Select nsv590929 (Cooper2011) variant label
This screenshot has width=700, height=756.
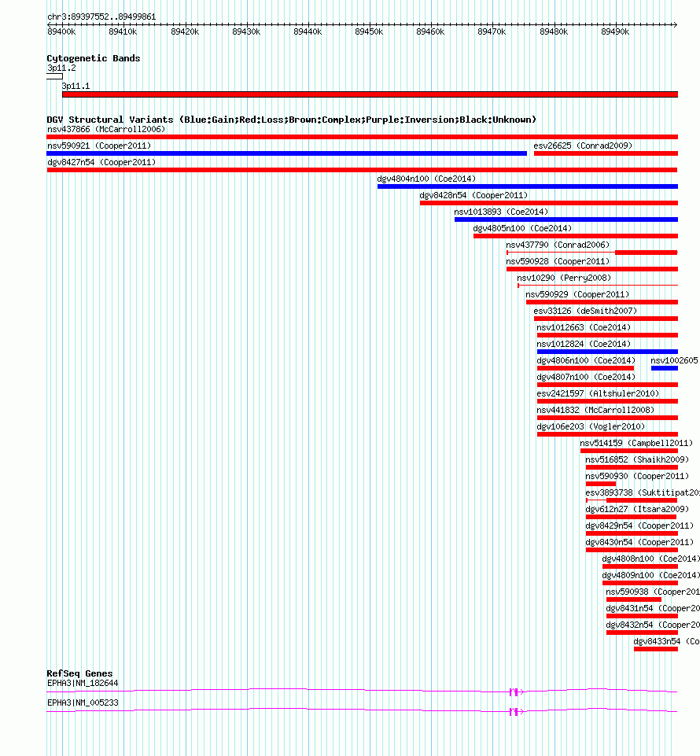pyautogui.click(x=577, y=294)
